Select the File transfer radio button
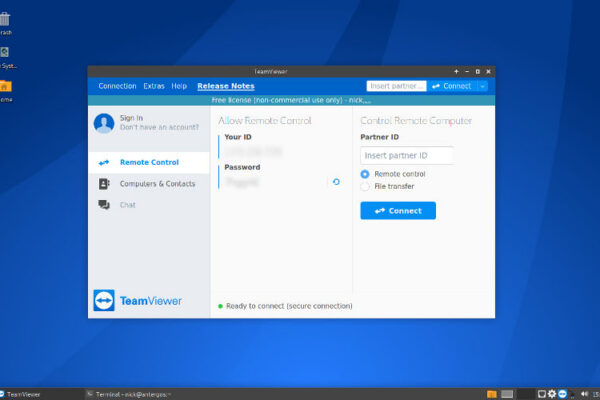600x400 pixels. tap(365, 186)
